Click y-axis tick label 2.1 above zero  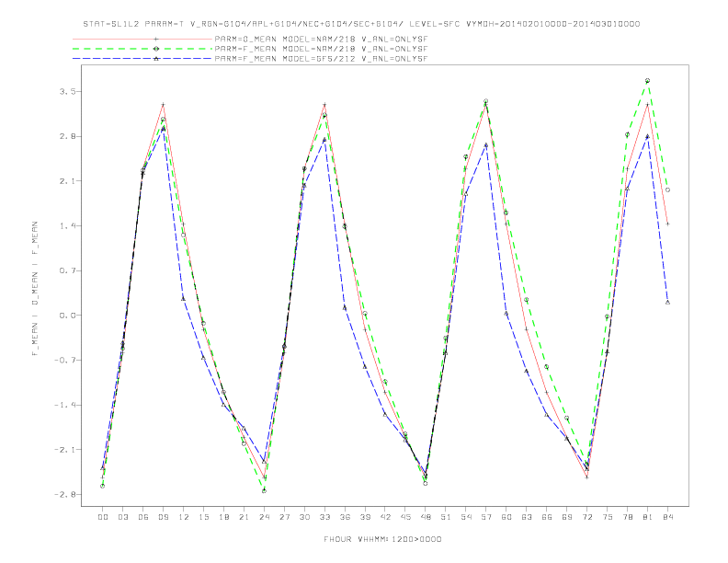pos(67,181)
